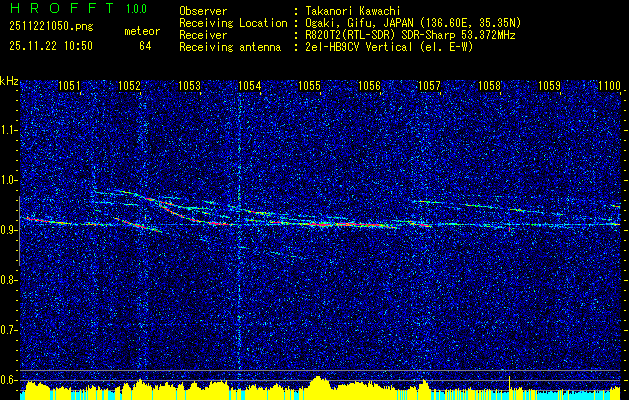
Task: Click the 0.7 kHz axis label
Action: pos(8,330)
